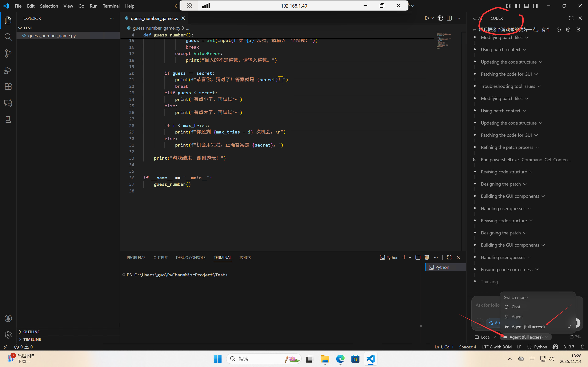Open the Testing flask icon
This screenshot has height=367, width=588.
[x=8, y=120]
